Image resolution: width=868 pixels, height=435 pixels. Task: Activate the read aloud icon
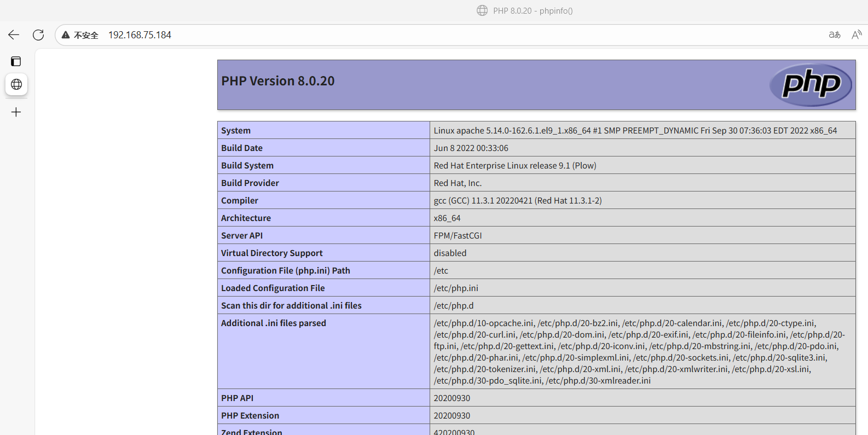click(x=857, y=35)
